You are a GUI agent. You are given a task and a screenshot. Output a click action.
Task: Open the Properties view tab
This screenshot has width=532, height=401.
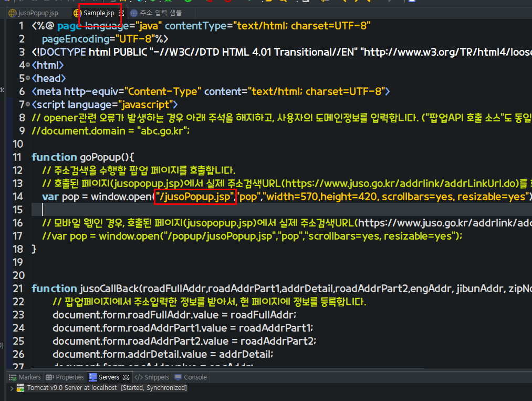[x=65, y=377]
